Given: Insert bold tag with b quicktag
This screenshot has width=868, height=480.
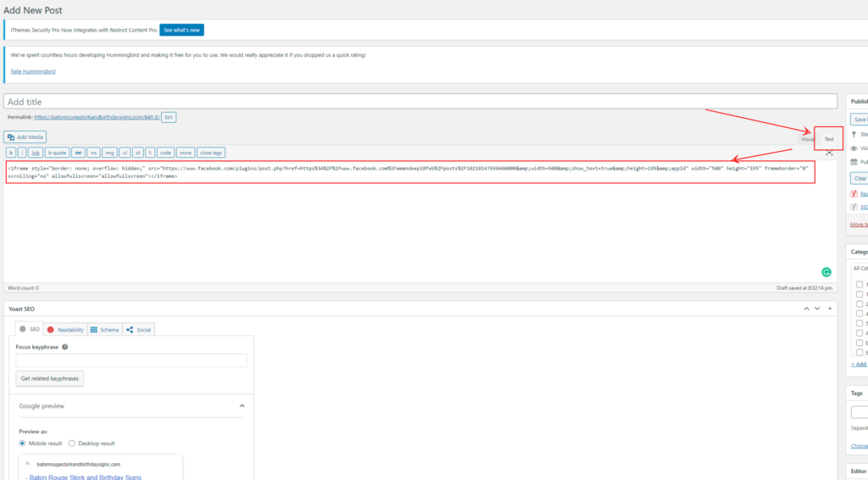Looking at the screenshot, I should click(11, 153).
